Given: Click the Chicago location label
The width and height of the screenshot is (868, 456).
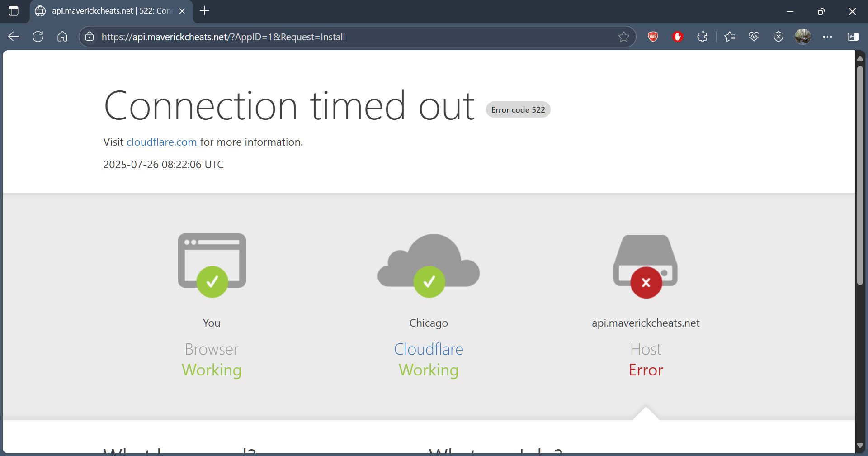Looking at the screenshot, I should [x=429, y=323].
